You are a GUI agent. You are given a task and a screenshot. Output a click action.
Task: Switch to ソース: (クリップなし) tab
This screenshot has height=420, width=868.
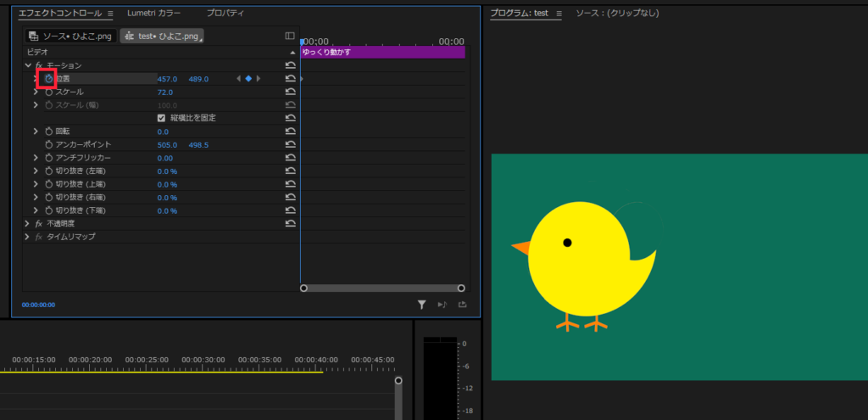617,13
